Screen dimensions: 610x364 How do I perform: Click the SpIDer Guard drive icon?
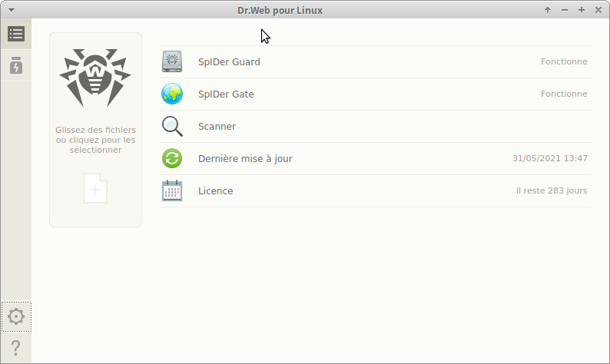(x=172, y=61)
